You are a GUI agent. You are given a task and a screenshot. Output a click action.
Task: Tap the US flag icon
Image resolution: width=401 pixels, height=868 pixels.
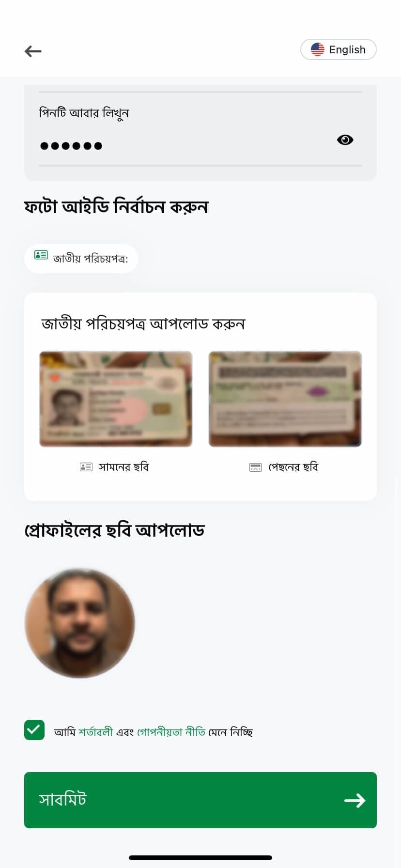[x=318, y=49]
